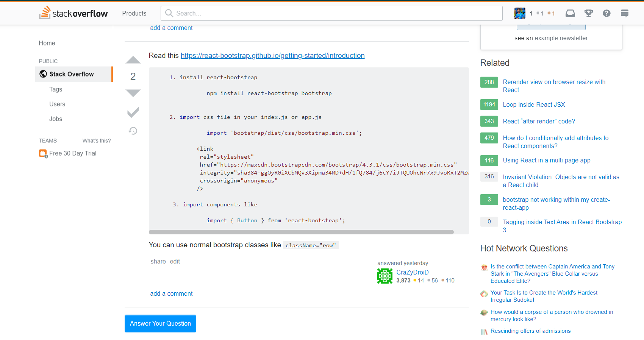The height and width of the screenshot is (340, 644).
Task: Open CraZyDroiD's avatar image
Action: click(x=385, y=276)
